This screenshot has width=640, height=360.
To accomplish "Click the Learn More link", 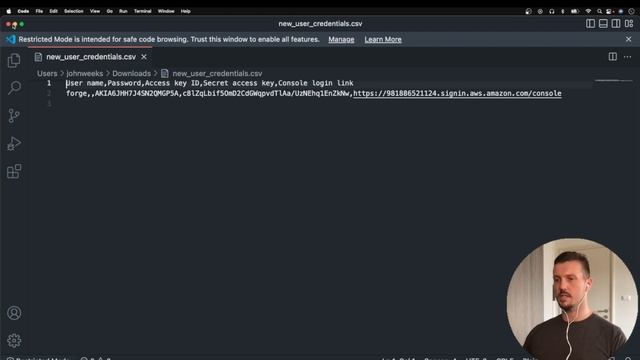I will (x=383, y=40).
